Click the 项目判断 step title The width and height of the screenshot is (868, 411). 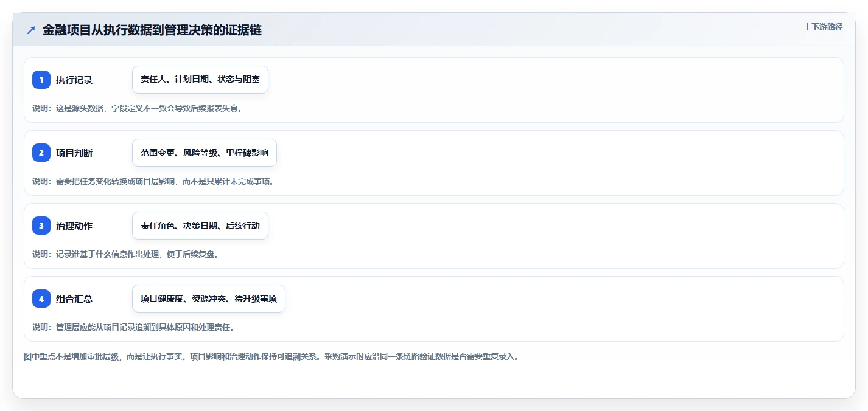pyautogui.click(x=74, y=153)
